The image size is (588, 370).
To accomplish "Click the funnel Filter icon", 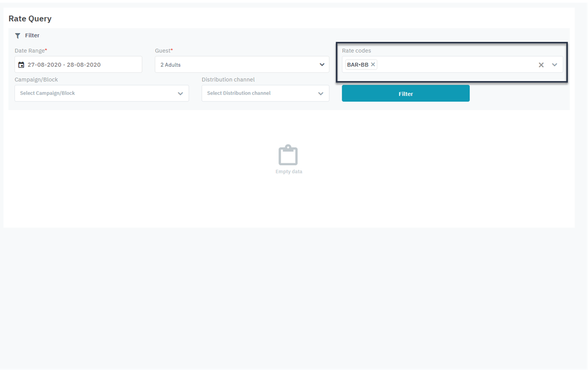I will click(18, 36).
